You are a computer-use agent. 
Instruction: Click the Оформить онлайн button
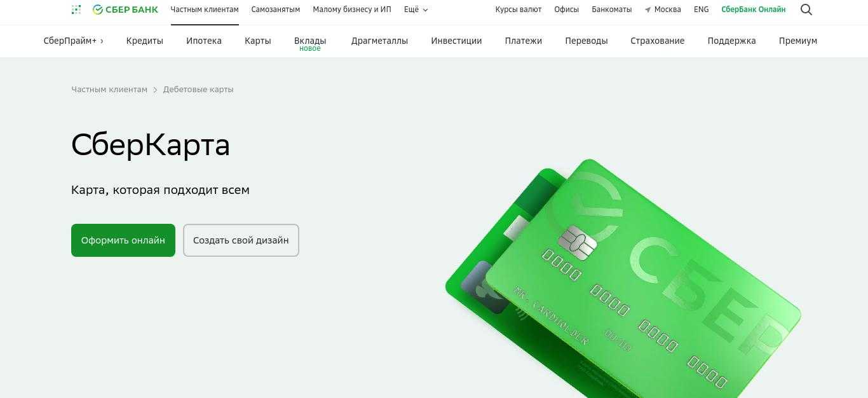[123, 240]
